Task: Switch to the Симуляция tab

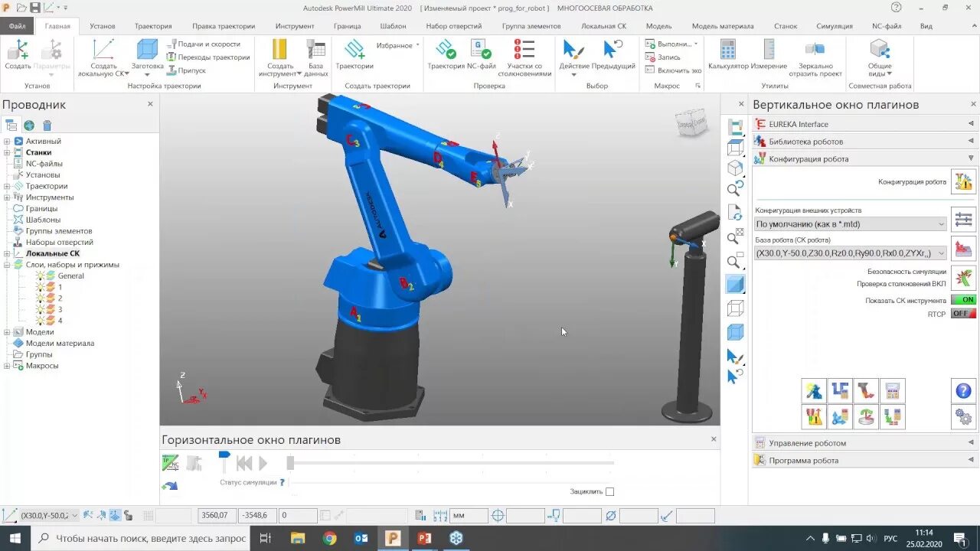Action: [x=835, y=26]
